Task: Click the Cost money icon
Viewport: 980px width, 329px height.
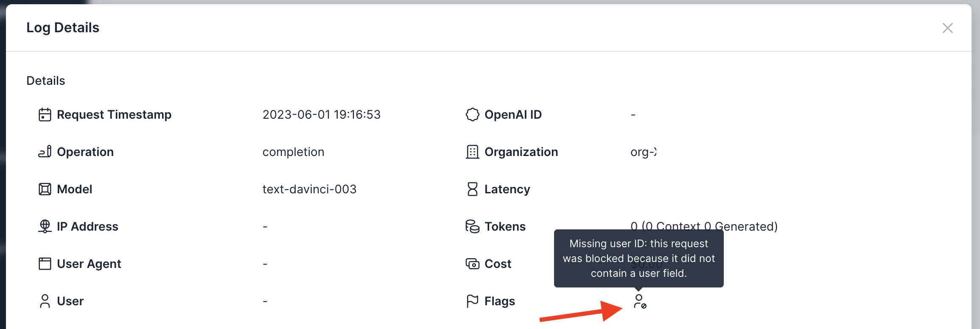Action: tap(473, 264)
